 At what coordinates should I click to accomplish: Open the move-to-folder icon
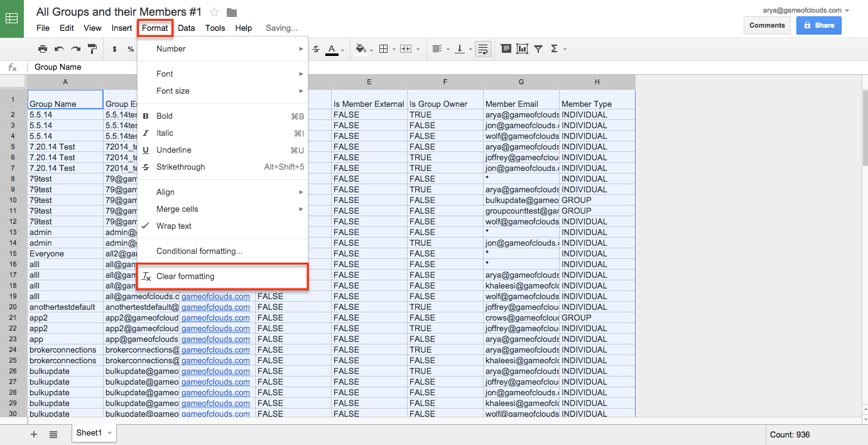click(x=232, y=13)
